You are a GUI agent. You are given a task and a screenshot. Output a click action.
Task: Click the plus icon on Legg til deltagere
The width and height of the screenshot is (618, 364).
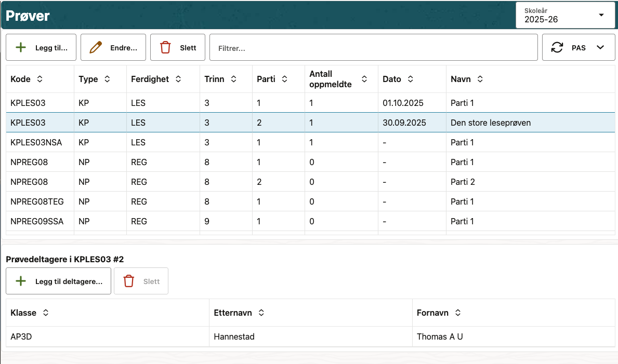click(21, 281)
